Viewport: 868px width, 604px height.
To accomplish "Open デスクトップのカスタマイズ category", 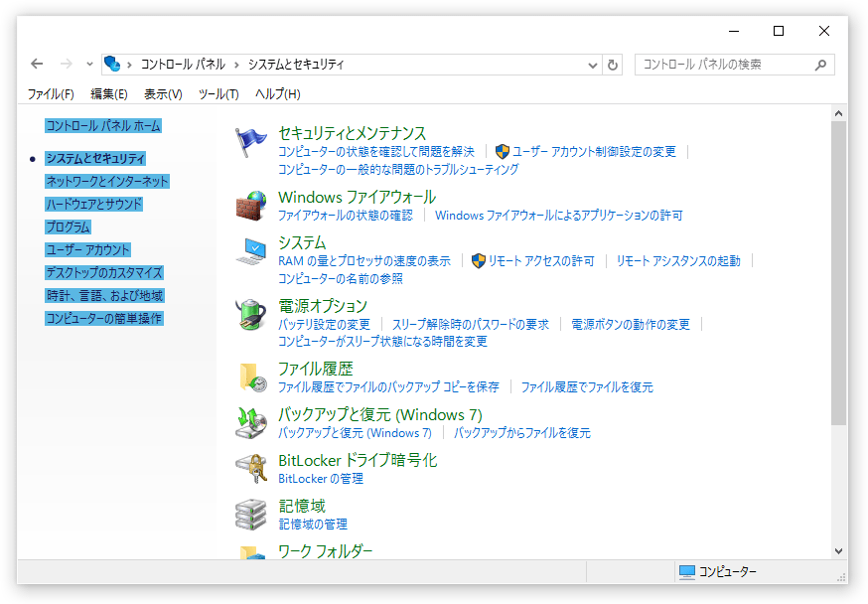I will click(104, 272).
